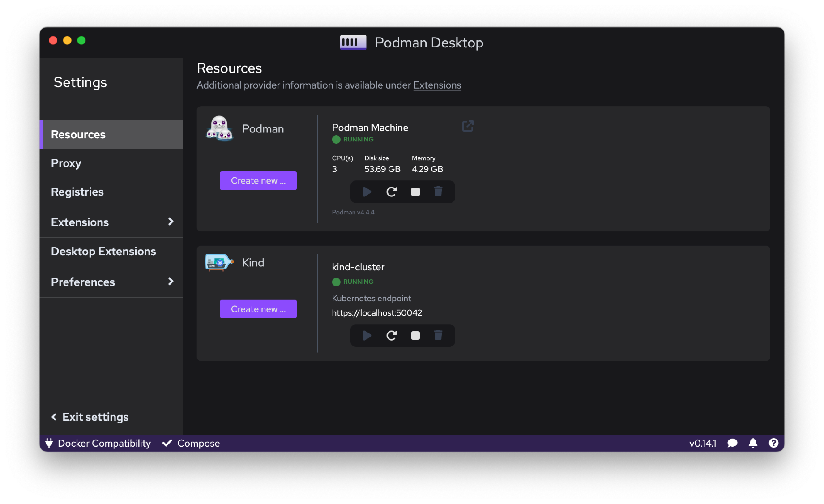
Task: Click version v0.14.1 in status bar
Action: 703,443
